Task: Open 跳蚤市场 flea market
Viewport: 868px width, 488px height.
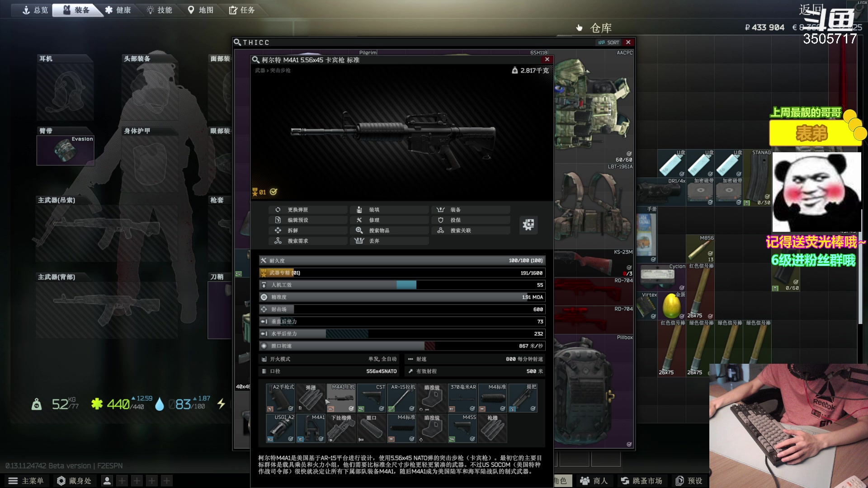Action: [642, 481]
